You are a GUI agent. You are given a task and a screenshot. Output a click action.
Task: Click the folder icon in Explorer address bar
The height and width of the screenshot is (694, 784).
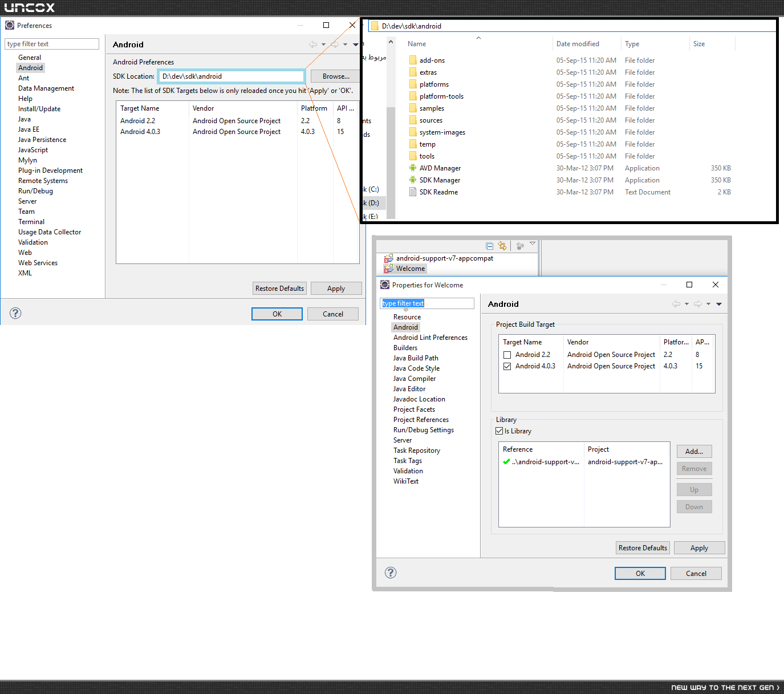375,26
